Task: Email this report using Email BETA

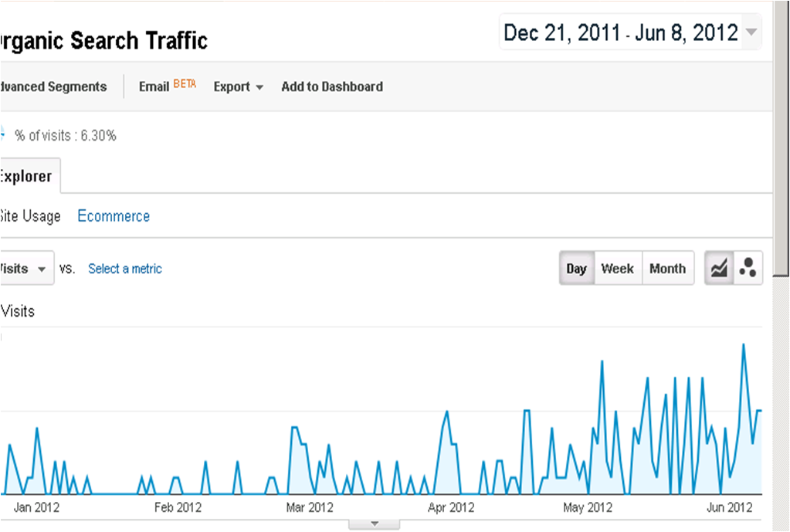Action: click(154, 86)
